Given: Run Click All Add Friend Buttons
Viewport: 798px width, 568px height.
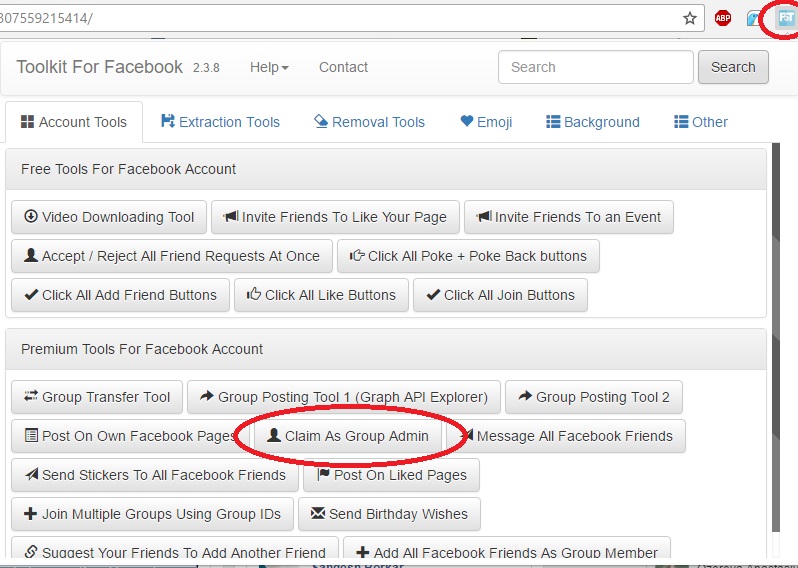Looking at the screenshot, I should point(120,295).
